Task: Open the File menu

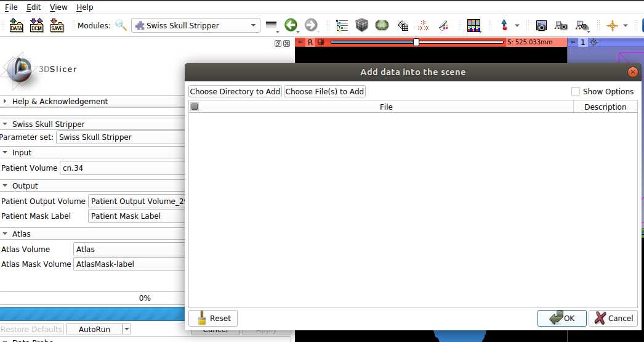Action: 11,7
